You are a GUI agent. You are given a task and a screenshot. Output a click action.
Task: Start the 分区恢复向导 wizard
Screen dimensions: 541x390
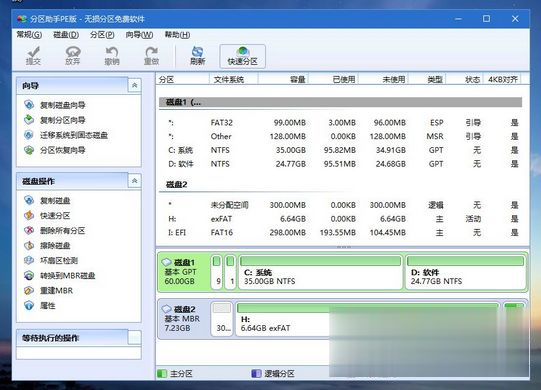pyautogui.click(x=62, y=150)
